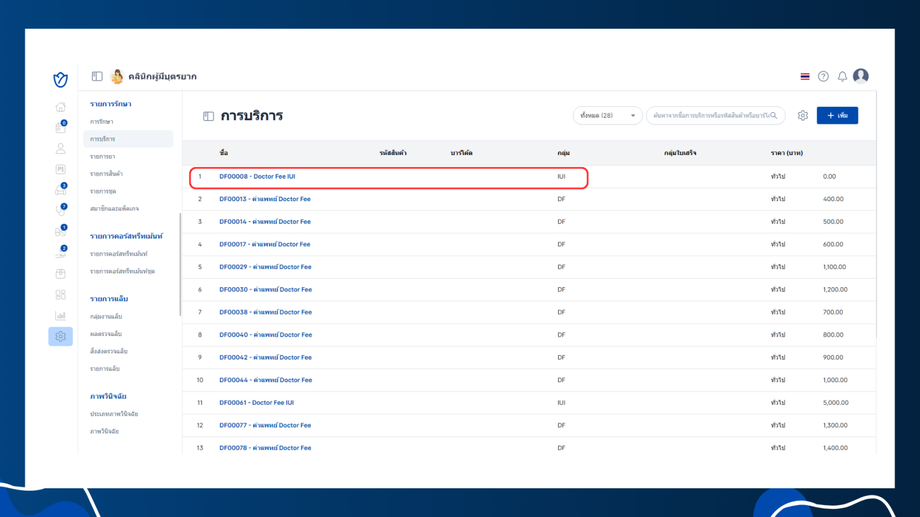This screenshot has width=920, height=517.
Task: Open ภาพวินิจฉัย item at the menu bottom
Action: pyautogui.click(x=104, y=431)
